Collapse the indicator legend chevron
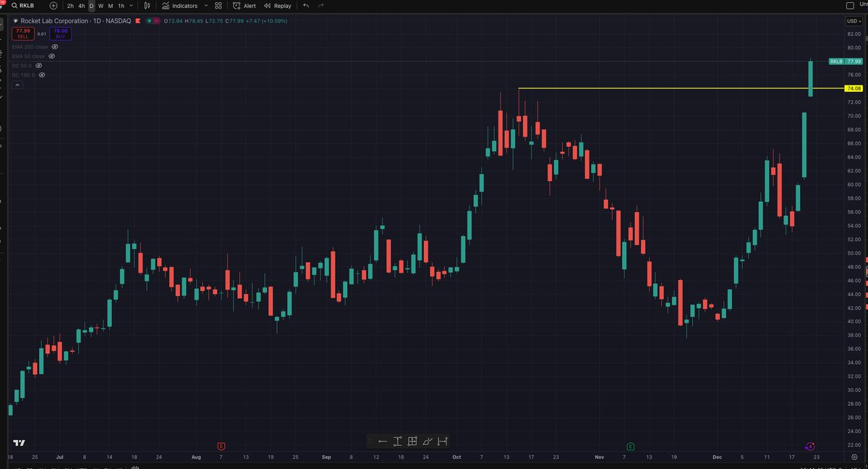Screen dimensions: 868x469 pyautogui.click(x=17, y=85)
